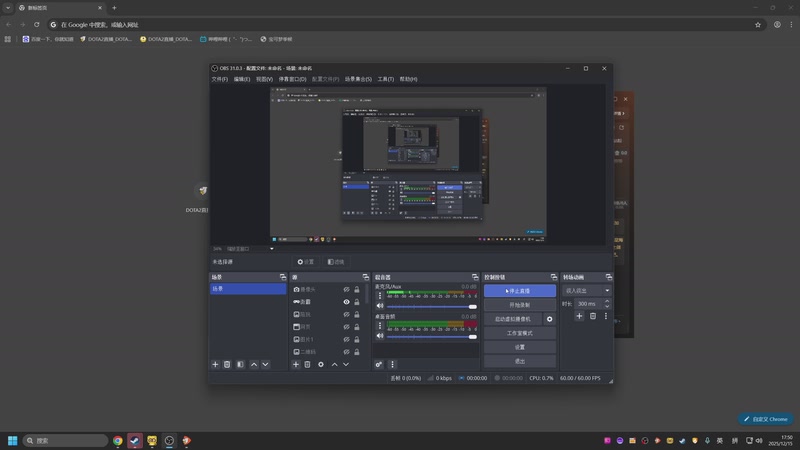The width and height of the screenshot is (800, 450).
Task: Click the 退出 button
Action: pos(519,361)
